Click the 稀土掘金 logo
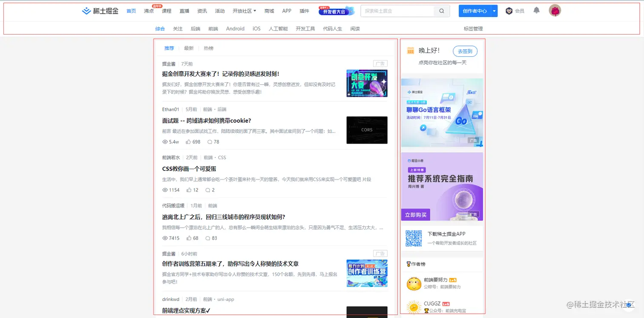644x318 pixels. pos(100,11)
